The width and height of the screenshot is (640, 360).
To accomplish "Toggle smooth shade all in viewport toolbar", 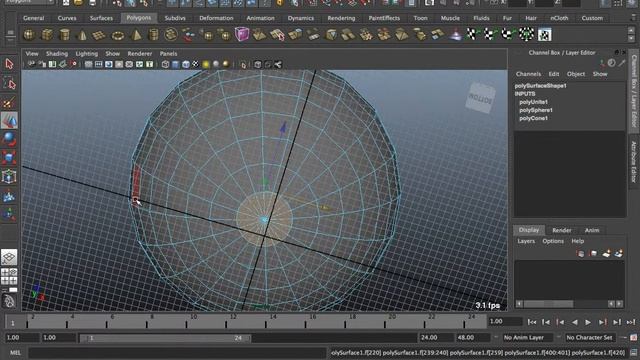I will pos(176,64).
